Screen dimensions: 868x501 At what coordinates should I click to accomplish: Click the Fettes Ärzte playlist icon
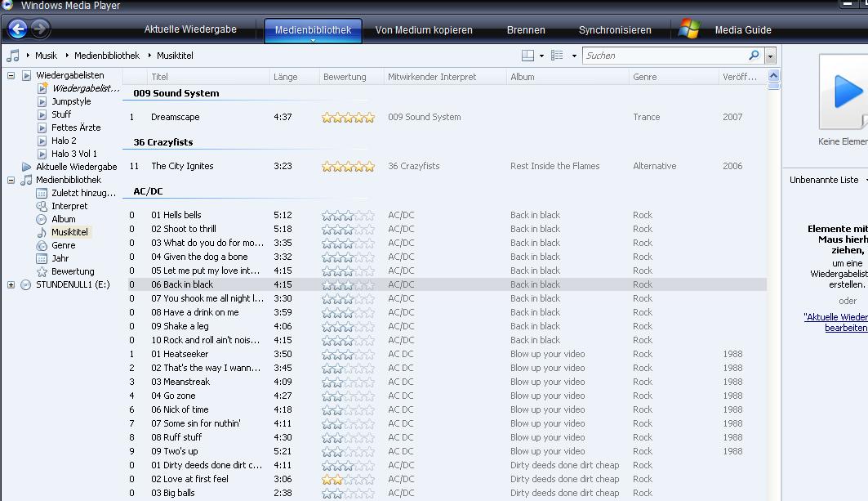[x=42, y=127]
